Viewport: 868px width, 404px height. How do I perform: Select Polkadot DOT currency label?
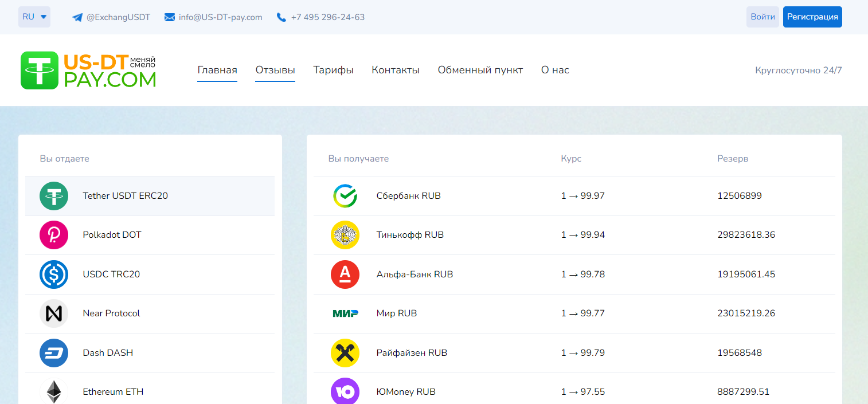point(112,235)
